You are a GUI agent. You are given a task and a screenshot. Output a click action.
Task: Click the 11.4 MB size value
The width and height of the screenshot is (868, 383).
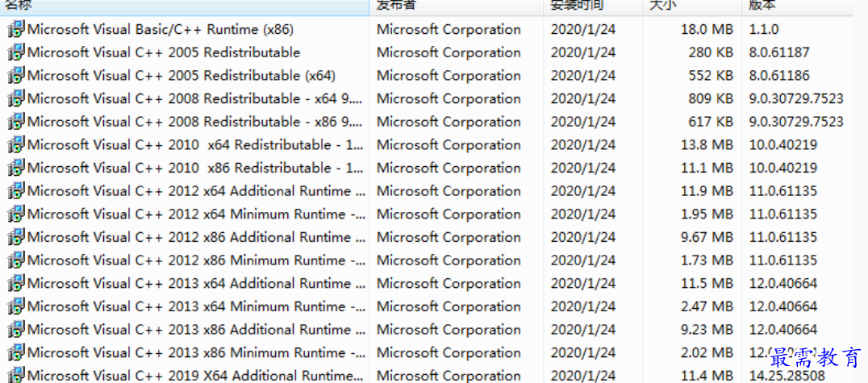point(707,376)
